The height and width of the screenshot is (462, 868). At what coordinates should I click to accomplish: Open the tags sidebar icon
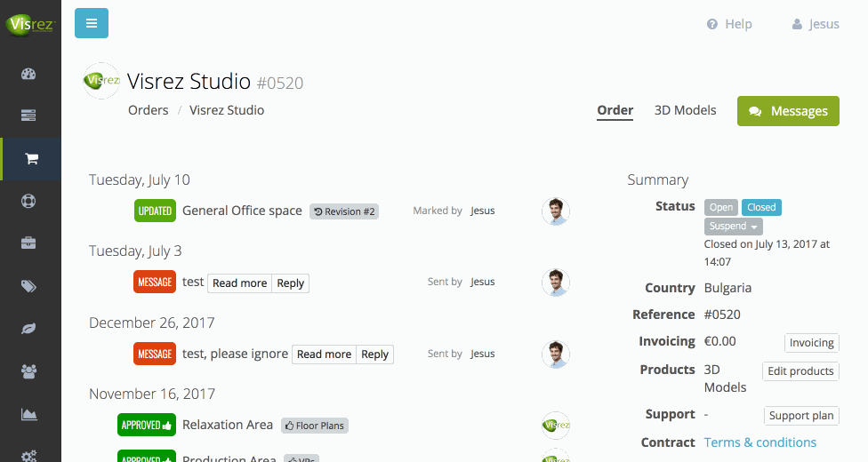[28, 286]
